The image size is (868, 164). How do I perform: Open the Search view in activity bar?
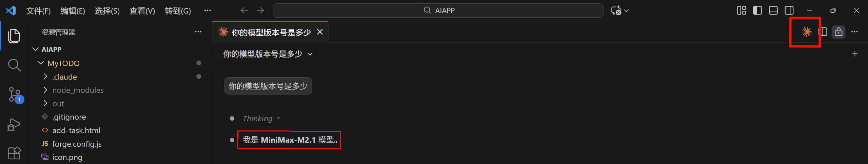(x=14, y=65)
